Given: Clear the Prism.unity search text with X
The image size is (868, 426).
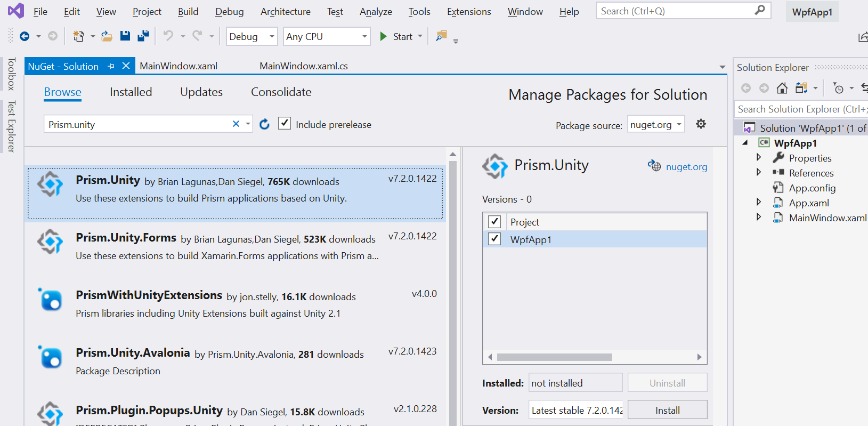Looking at the screenshot, I should point(236,124).
